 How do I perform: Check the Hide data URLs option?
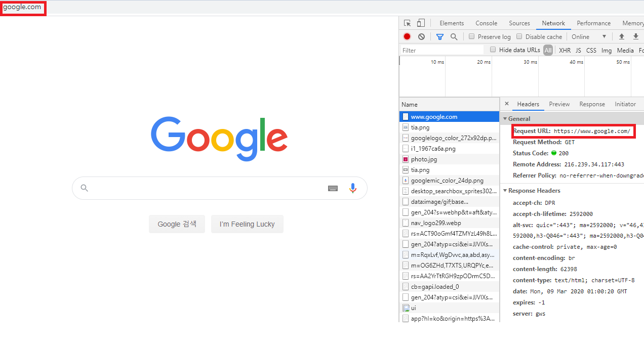click(493, 50)
